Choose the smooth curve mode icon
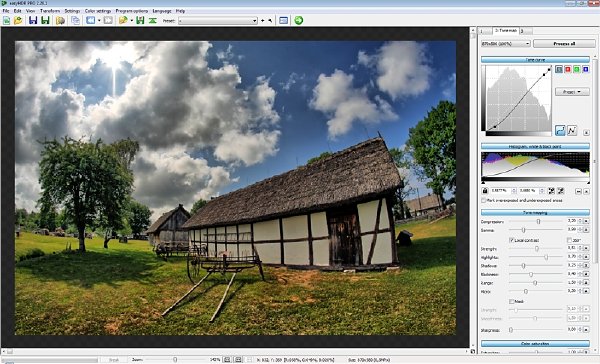600x364 pixels. [560, 131]
